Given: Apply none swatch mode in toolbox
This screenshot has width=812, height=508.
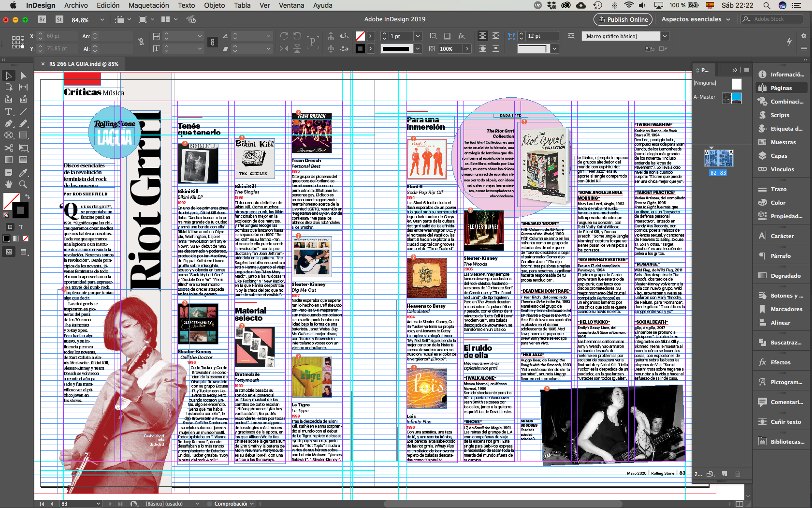Looking at the screenshot, I should pyautogui.click(x=26, y=238).
